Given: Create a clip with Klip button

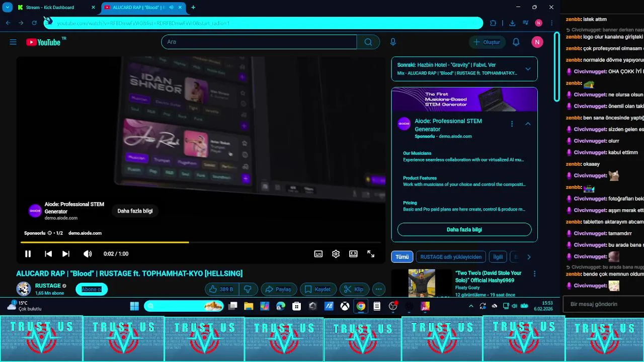Looking at the screenshot, I should coord(355,289).
